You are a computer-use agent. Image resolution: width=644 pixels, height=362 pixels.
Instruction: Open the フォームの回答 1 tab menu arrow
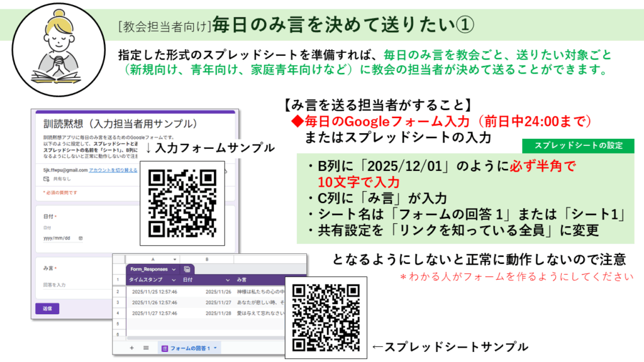point(215,348)
